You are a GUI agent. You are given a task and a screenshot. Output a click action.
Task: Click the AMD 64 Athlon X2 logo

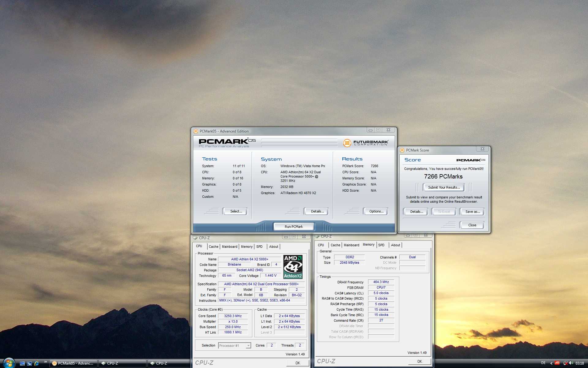[293, 266]
